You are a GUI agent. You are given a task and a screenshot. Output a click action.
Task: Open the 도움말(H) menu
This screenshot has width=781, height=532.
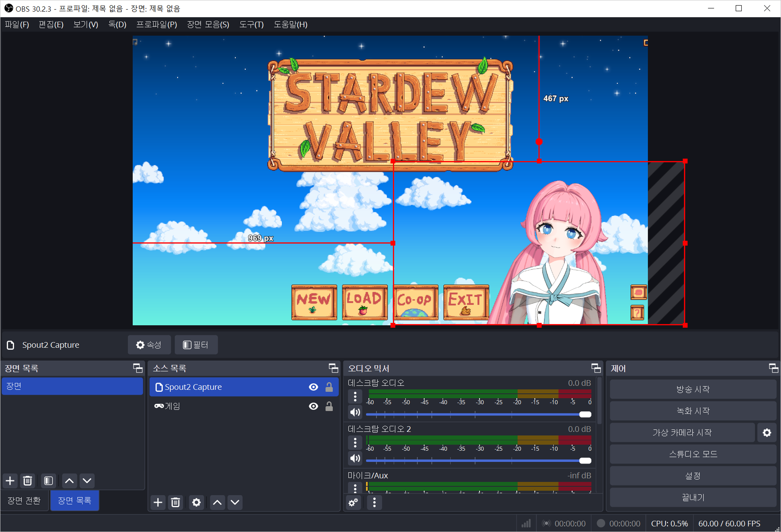coord(291,24)
